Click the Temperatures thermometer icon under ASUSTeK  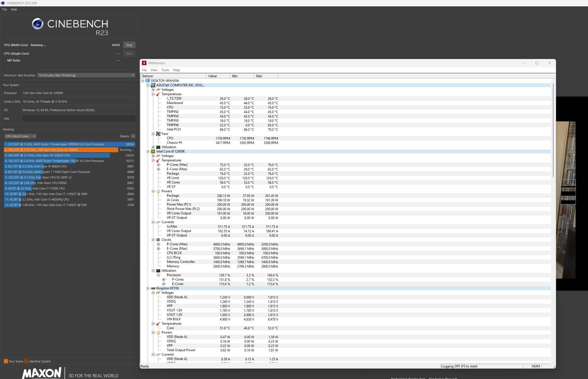tap(158, 94)
